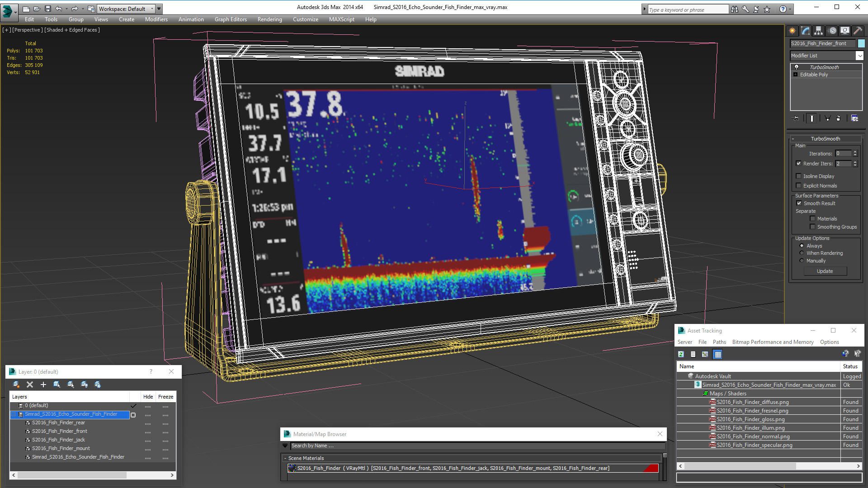Collapse Simrad_S2016_Echo_Sounder_Fish_Finder layer tree
This screenshot has height=488, width=868.
[14, 414]
